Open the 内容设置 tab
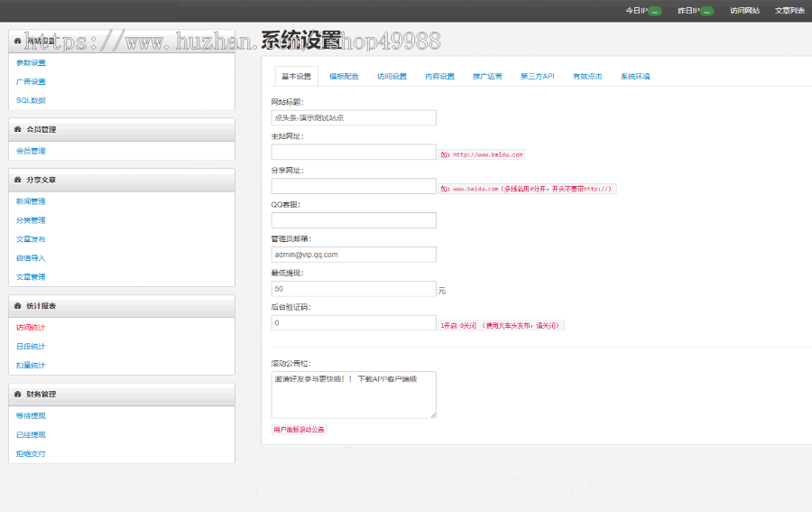812x512 pixels. tap(439, 76)
